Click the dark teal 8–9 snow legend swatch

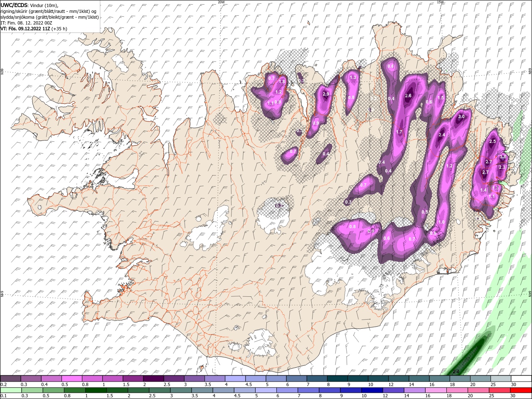[x=338, y=379]
